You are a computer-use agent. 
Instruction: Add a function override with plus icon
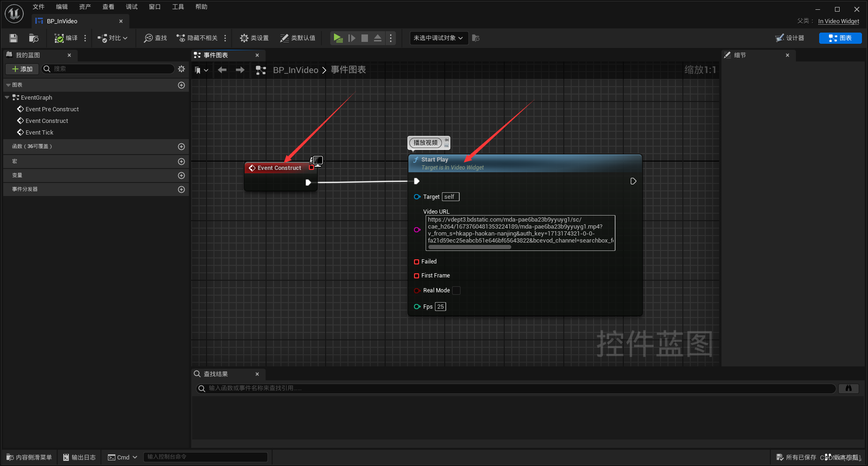coord(181,147)
